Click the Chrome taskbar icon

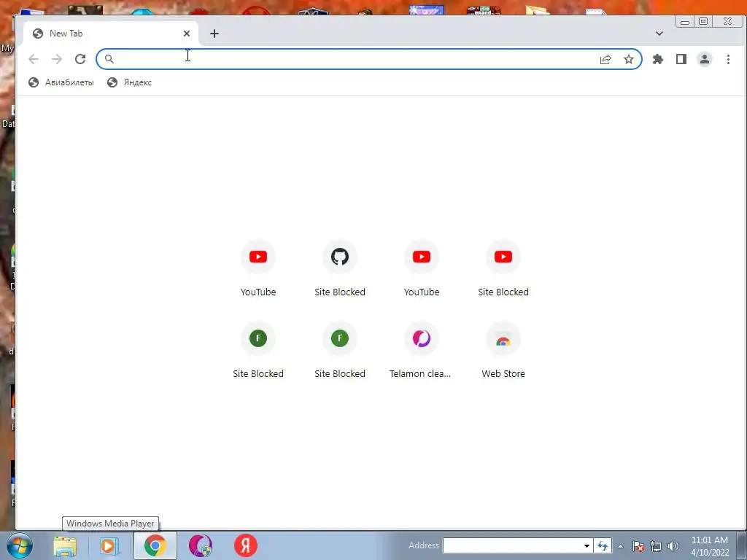(155, 545)
